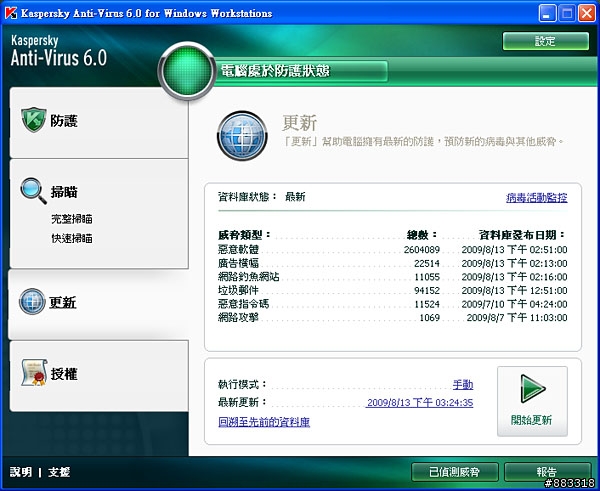Click the total count 94152
The width and height of the screenshot is (600, 491).
tap(427, 291)
